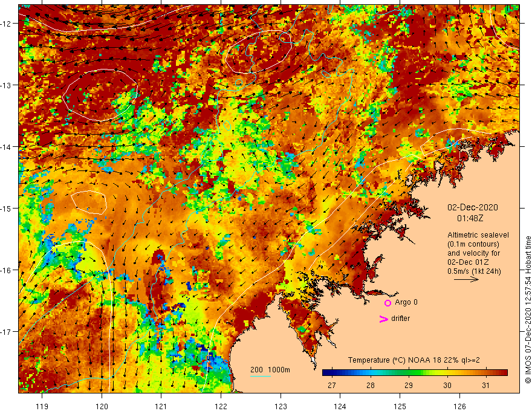The image size is (532, 411).
Task: Click the magenta drifter arrow symbol
Action: pyautogui.click(x=384, y=319)
